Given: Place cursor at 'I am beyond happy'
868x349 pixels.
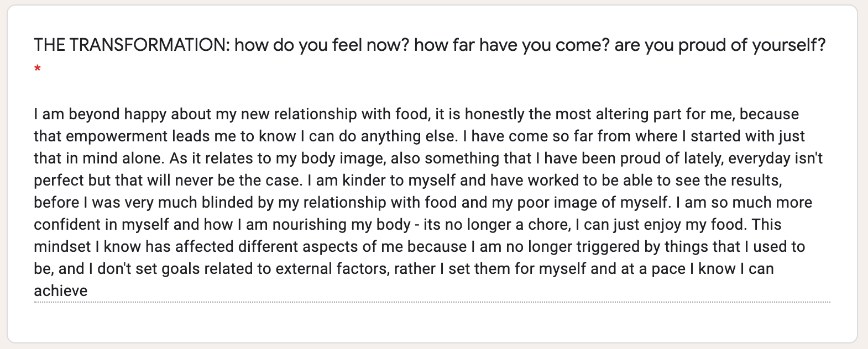Looking at the screenshot, I should [x=77, y=114].
